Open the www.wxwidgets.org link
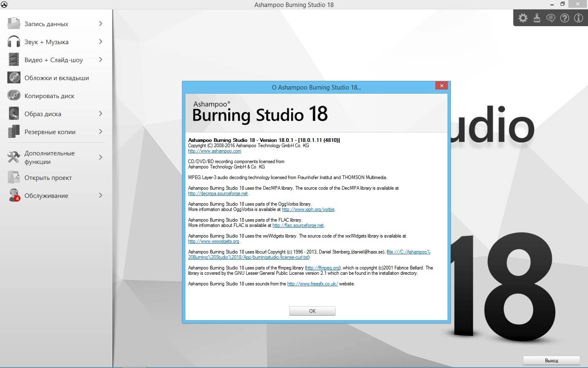 (x=214, y=241)
